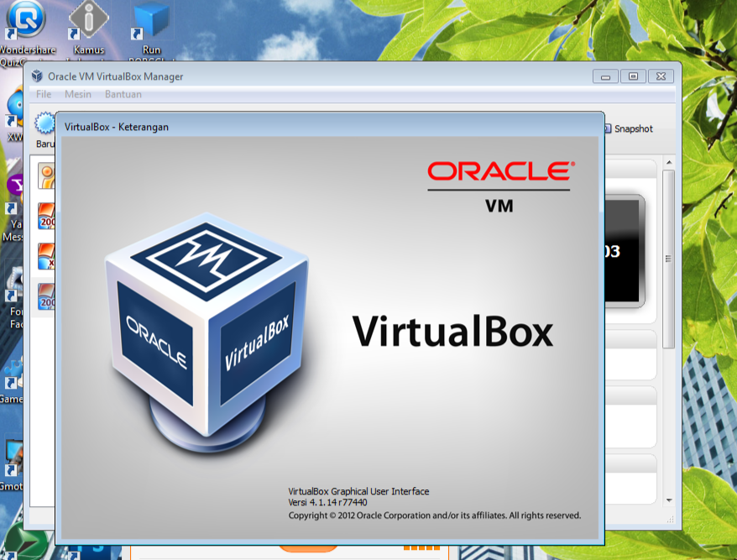The image size is (737, 560).
Task: Open the Bantuan menu
Action: pos(123,95)
